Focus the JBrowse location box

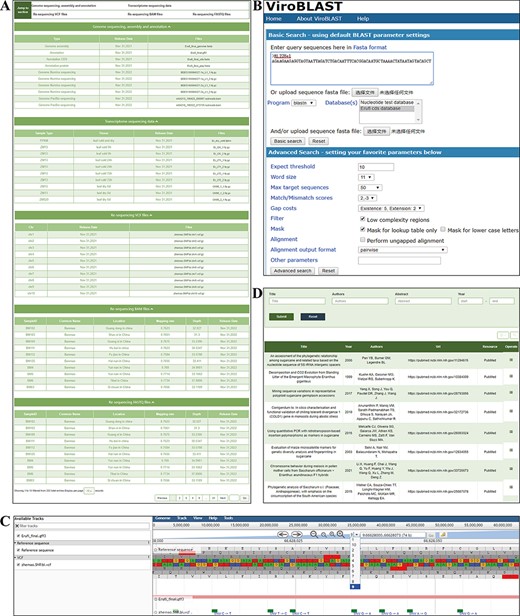[394, 535]
